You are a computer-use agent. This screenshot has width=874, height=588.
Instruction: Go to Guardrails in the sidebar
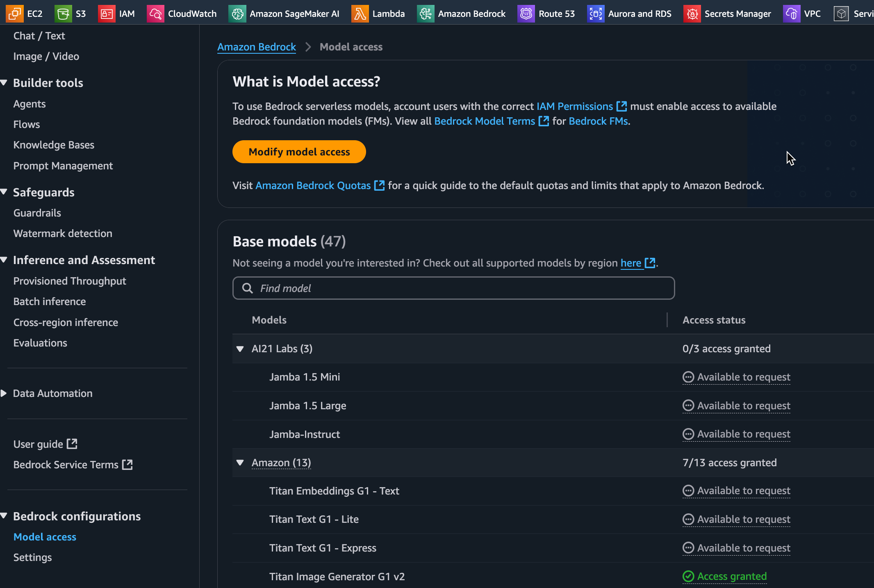[37, 213]
